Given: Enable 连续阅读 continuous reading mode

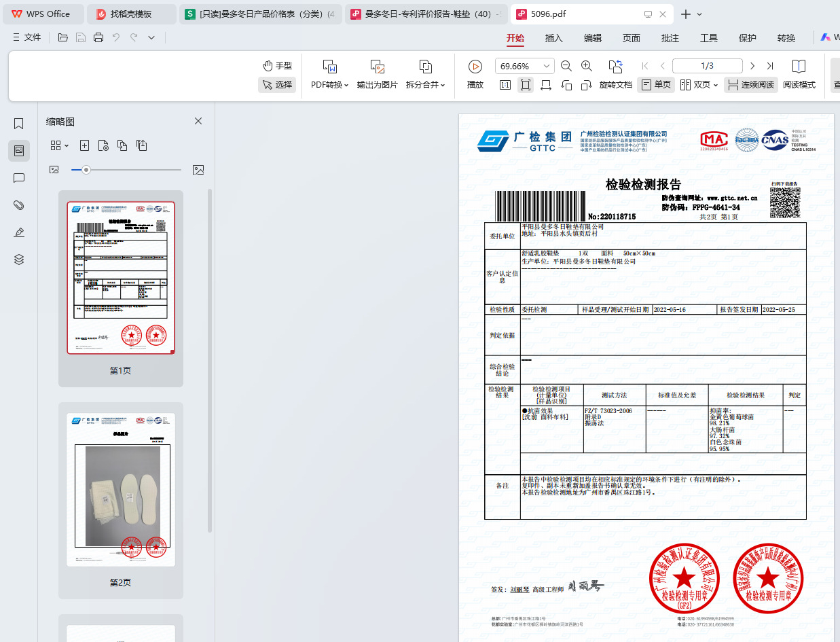Looking at the screenshot, I should 752,85.
